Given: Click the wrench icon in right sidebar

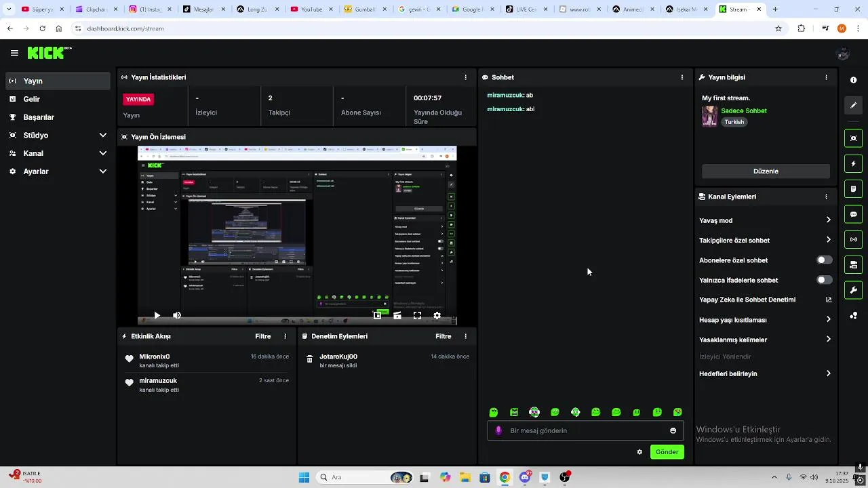Looking at the screenshot, I should 853,290.
